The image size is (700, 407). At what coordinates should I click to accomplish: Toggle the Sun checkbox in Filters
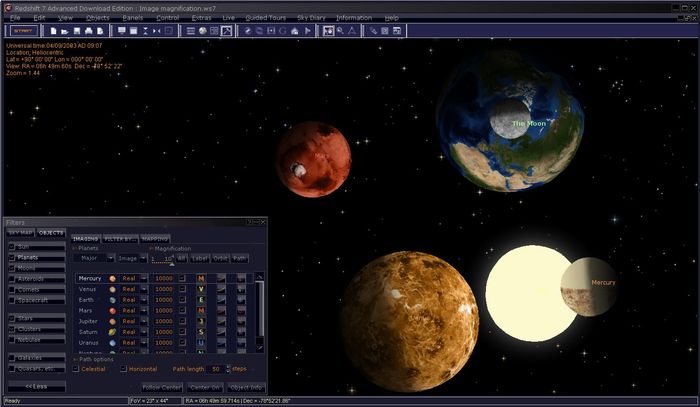[x=12, y=247]
